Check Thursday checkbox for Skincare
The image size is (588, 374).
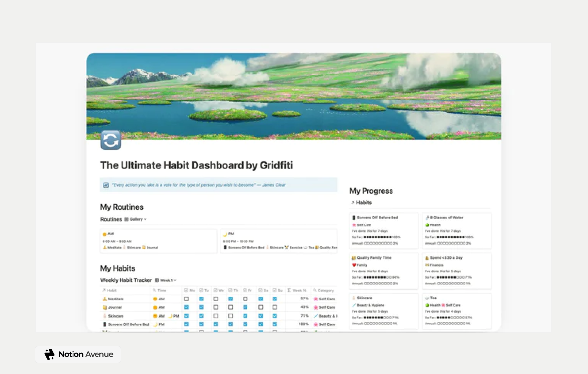[230, 316]
